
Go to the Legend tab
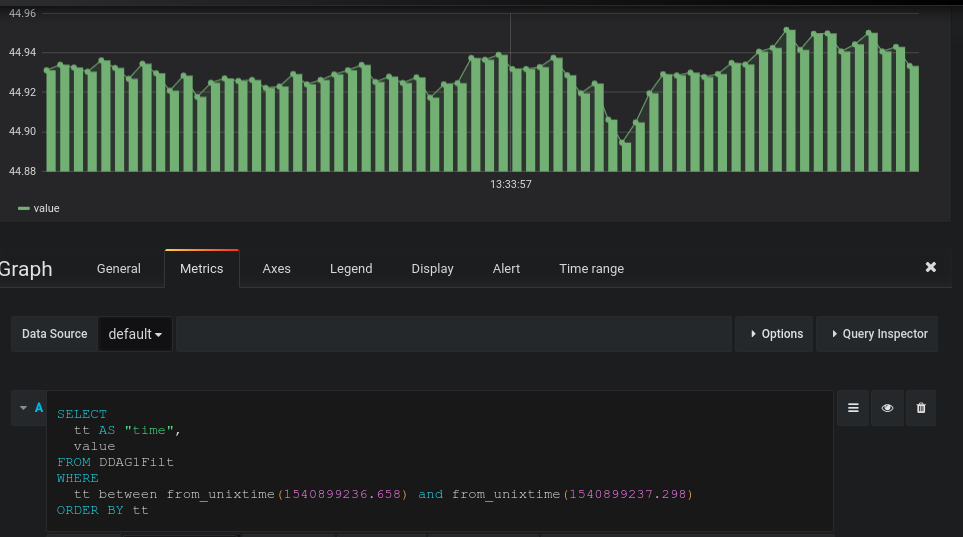tap(351, 268)
